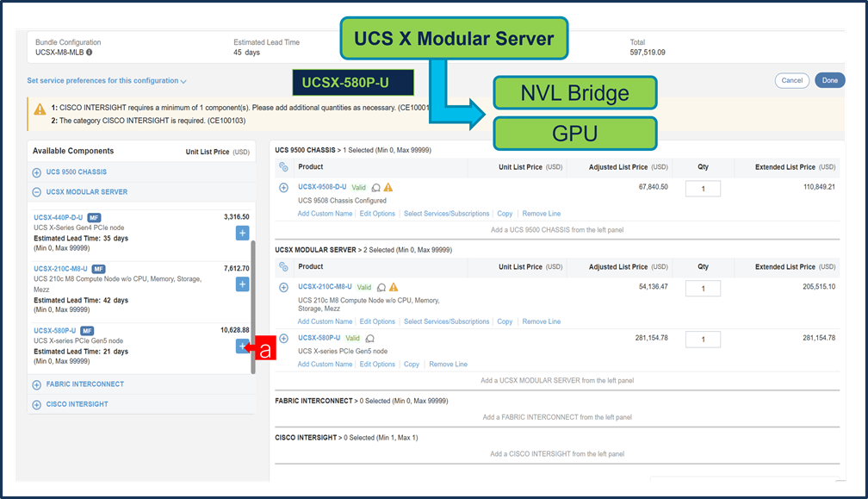Copy the UCSX-210C-M8-U line

tap(505, 321)
